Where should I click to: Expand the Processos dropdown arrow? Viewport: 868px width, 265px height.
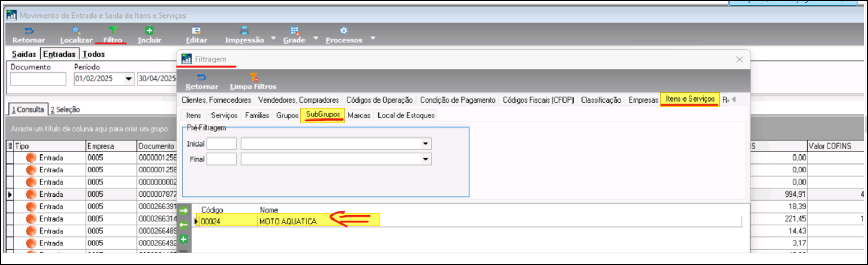(372, 39)
